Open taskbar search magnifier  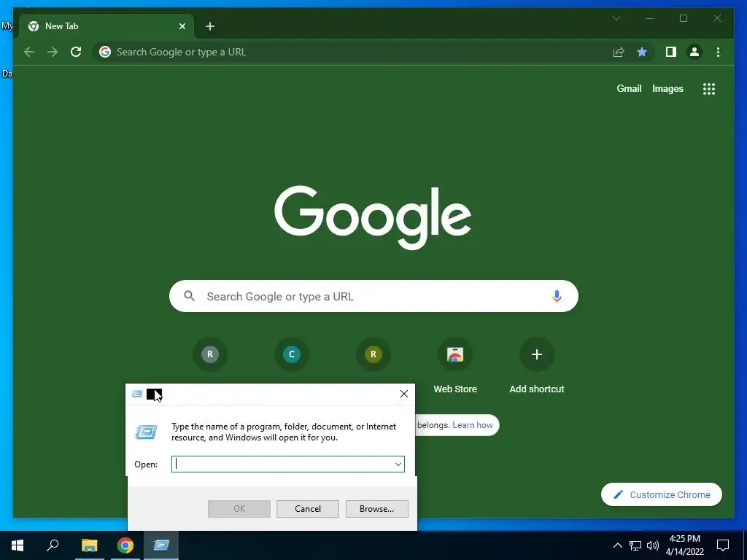pyautogui.click(x=53, y=545)
